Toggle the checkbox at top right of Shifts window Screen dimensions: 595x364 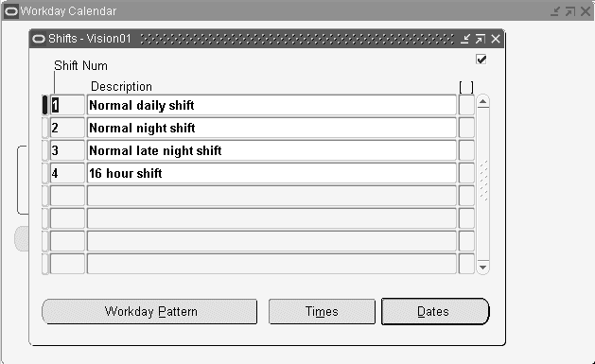coord(481,60)
